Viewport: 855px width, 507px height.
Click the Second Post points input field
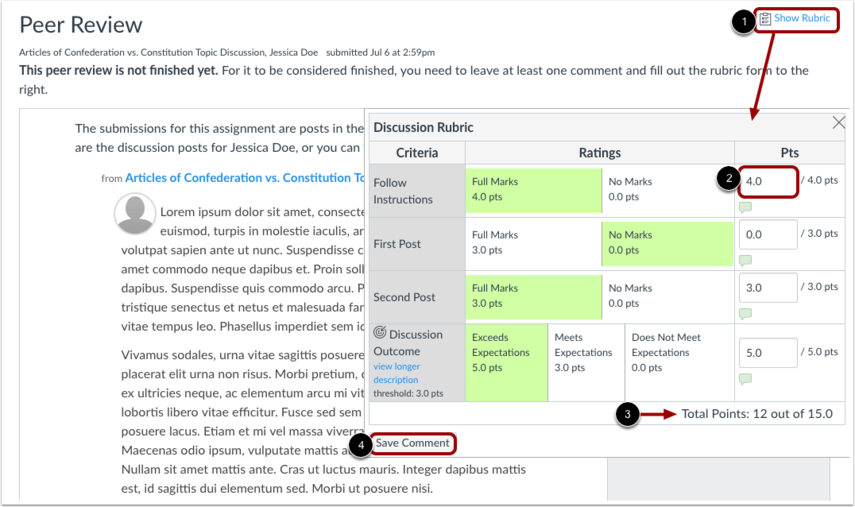pyautogui.click(x=768, y=288)
